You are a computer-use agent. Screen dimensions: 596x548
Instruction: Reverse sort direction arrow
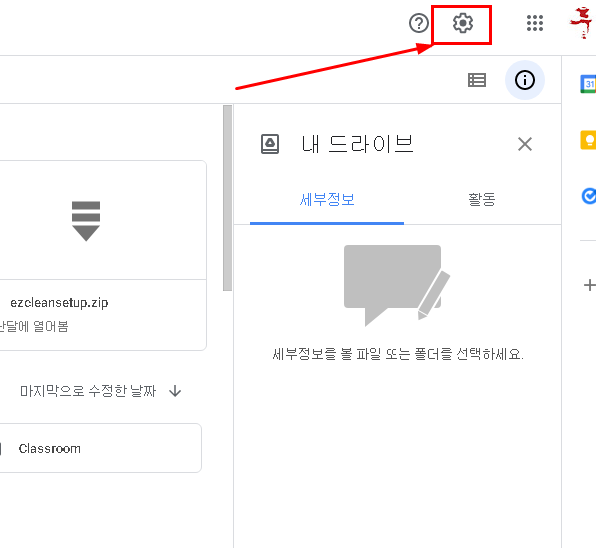175,391
